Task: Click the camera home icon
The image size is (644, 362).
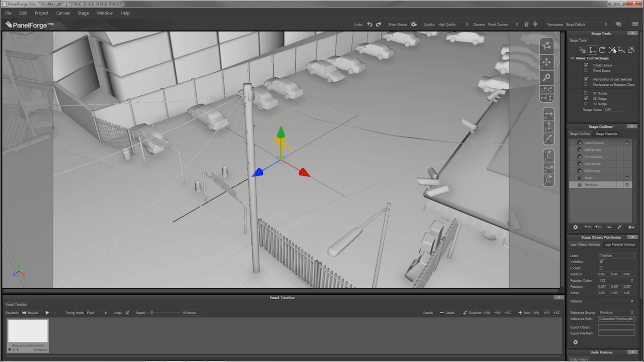Action: (526, 24)
